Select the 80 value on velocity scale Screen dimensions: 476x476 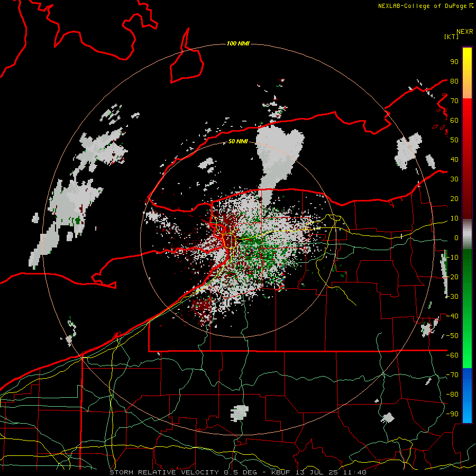[454, 81]
